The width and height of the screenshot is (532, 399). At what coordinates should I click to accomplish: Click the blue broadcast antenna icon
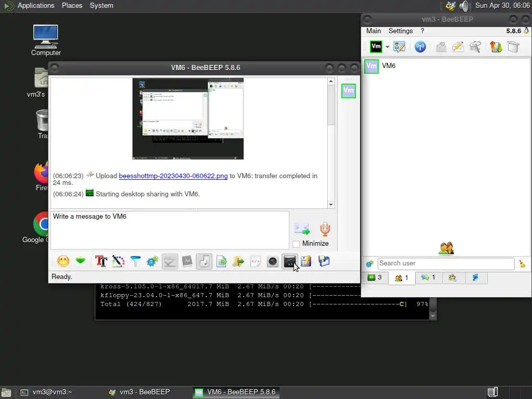420,46
